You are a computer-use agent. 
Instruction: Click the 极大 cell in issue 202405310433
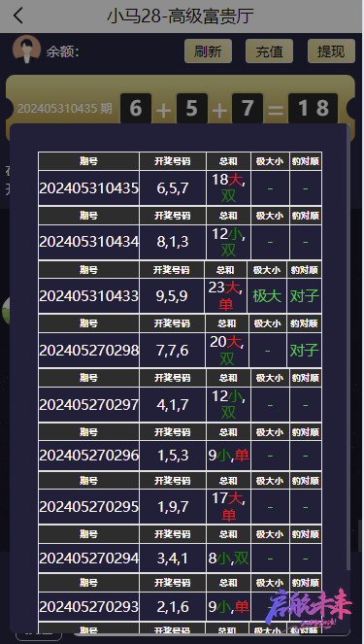click(x=267, y=296)
